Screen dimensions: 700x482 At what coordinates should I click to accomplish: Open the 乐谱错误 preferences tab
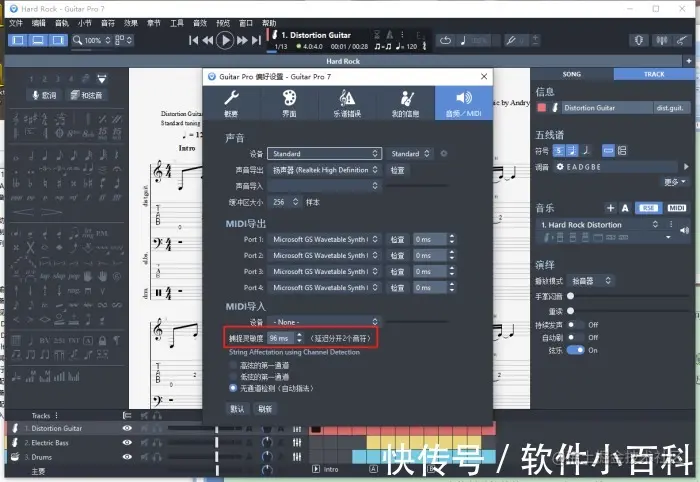pos(347,103)
